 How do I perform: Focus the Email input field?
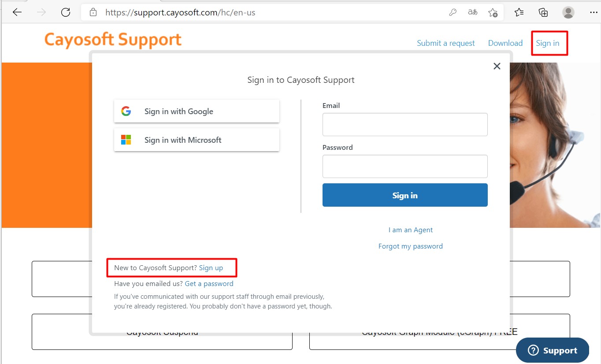[x=405, y=124]
